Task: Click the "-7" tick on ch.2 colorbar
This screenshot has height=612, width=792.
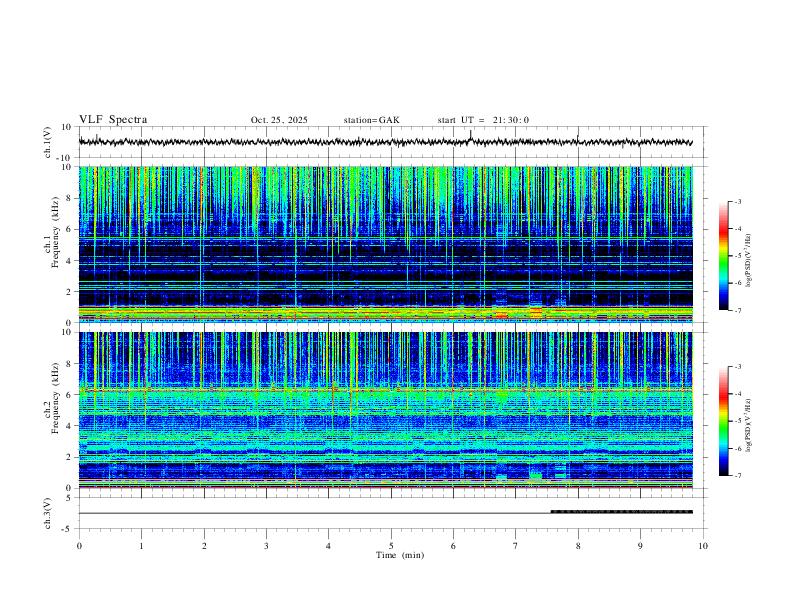Action: coord(737,476)
